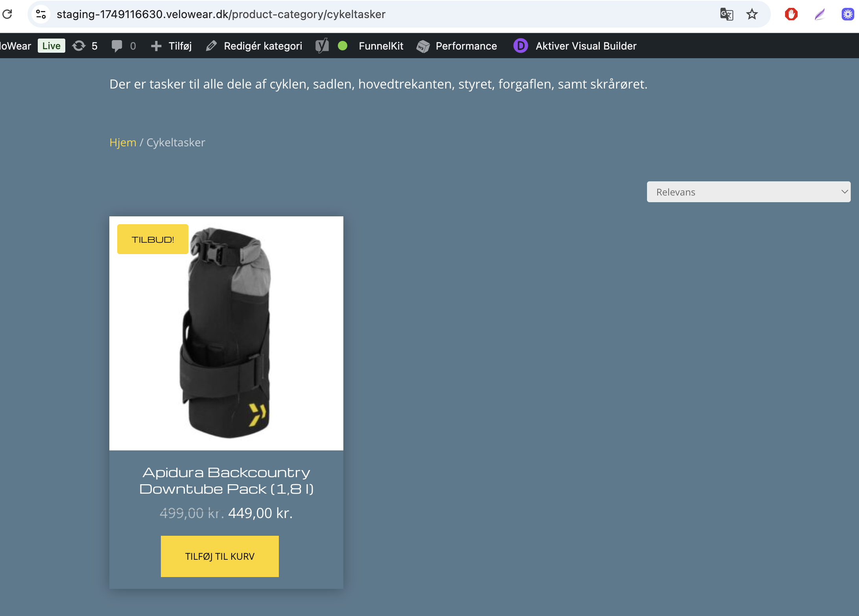859x616 pixels.
Task: Click the Divi D icon
Action: click(520, 46)
